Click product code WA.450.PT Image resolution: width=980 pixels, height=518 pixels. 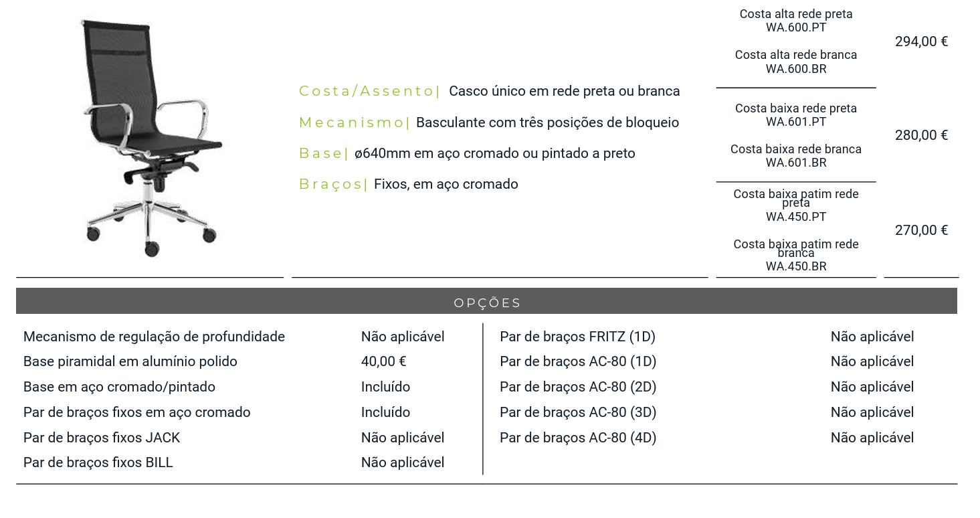[x=796, y=217]
